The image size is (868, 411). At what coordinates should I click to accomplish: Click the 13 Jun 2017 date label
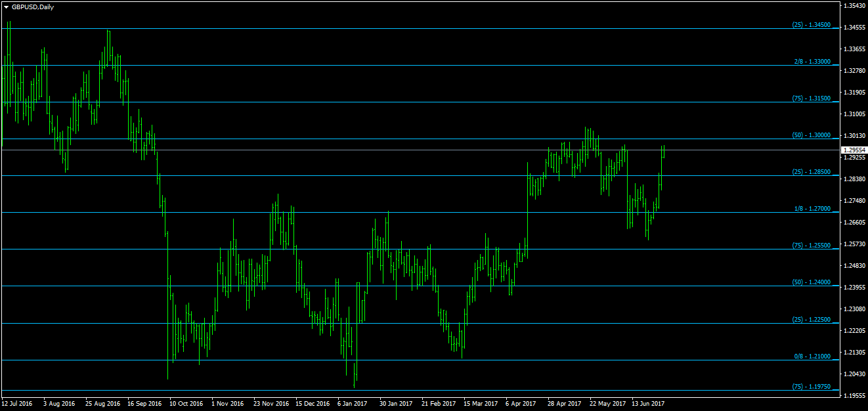[x=649, y=404]
